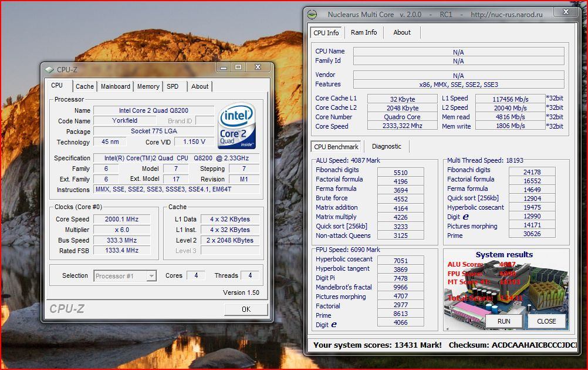
Task: Click the Mem write value 1806 Mb/s
Action: point(511,126)
